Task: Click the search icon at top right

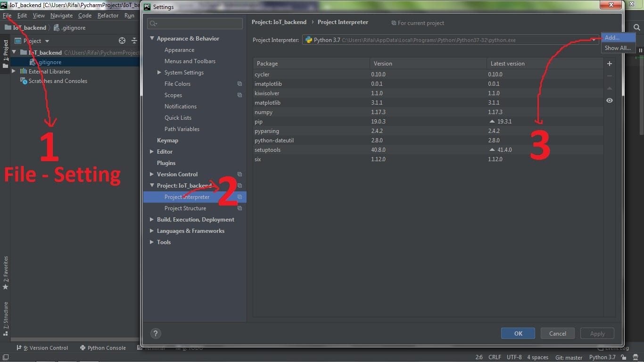Action: click(x=637, y=28)
